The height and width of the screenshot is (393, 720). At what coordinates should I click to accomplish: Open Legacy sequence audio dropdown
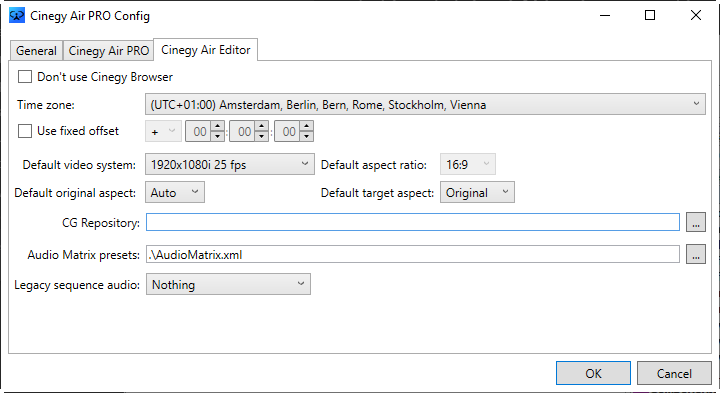point(228,284)
